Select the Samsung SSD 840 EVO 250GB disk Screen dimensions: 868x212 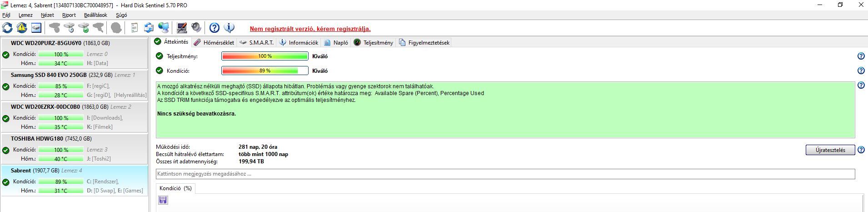pyautogui.click(x=74, y=86)
